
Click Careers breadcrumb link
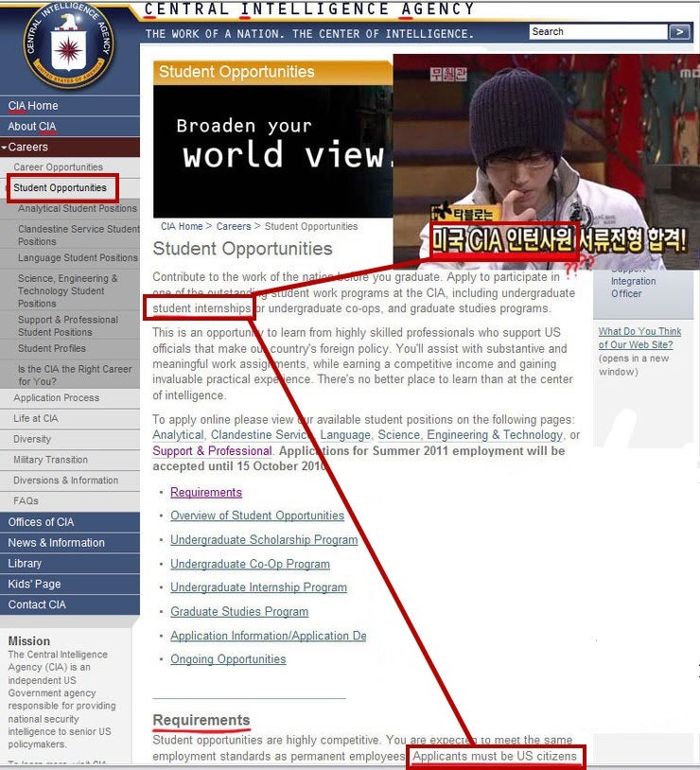click(x=234, y=226)
